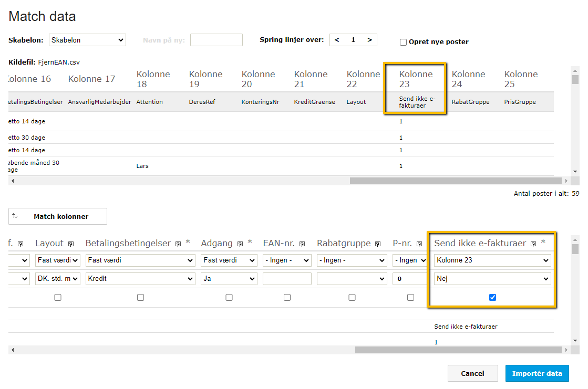Open the Skabelon template dropdown
This screenshot has width=588, height=389.
[87, 40]
